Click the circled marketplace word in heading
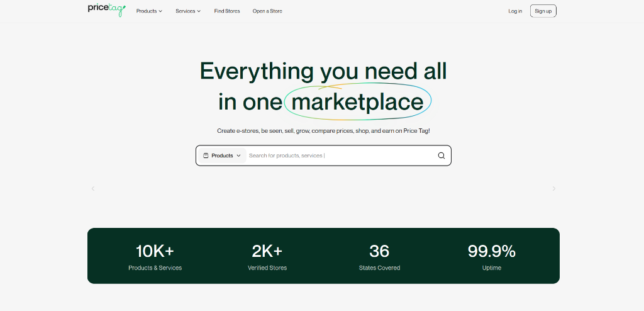 tap(357, 101)
